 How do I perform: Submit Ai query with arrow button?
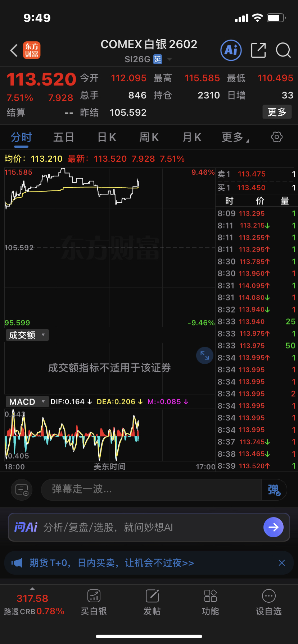[x=274, y=527]
